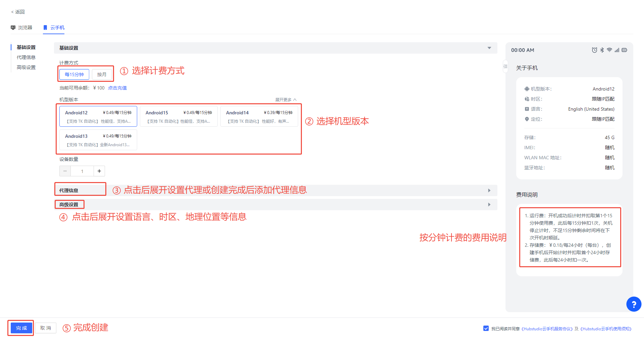Collapse the phone preview panel handle
Screen dimensions: 644x341
(x=505, y=66)
